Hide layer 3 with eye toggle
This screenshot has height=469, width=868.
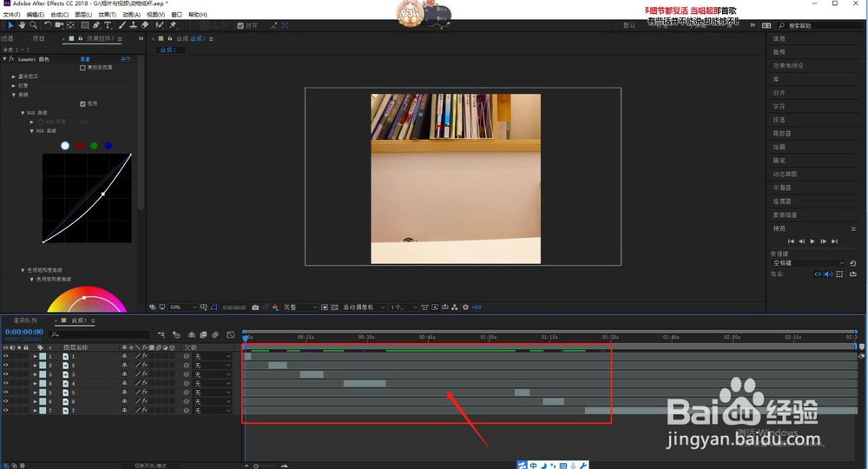tap(6, 374)
